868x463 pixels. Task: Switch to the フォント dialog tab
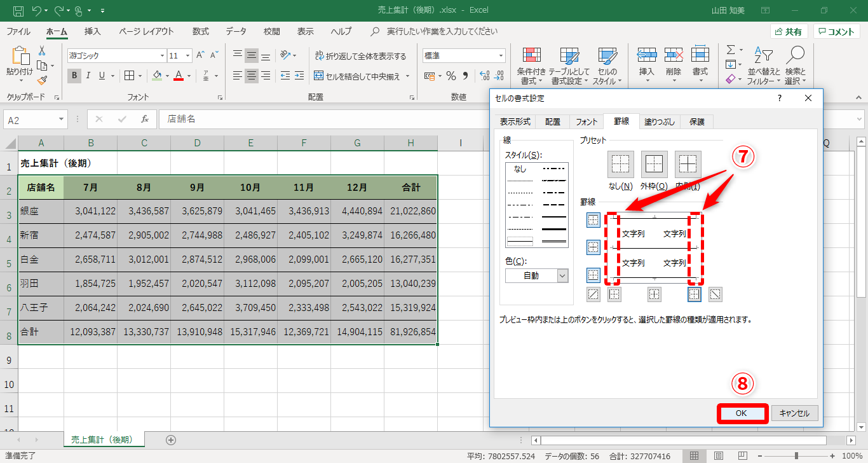pos(587,121)
